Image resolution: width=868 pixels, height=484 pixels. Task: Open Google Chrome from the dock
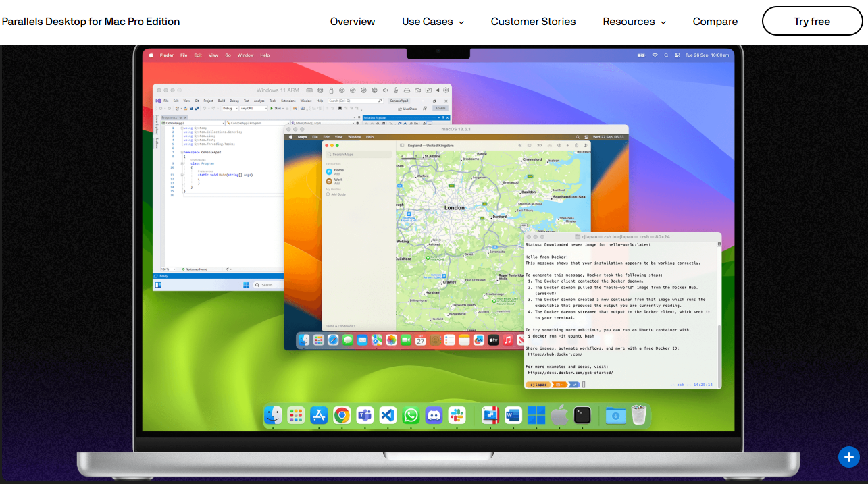[x=342, y=415]
